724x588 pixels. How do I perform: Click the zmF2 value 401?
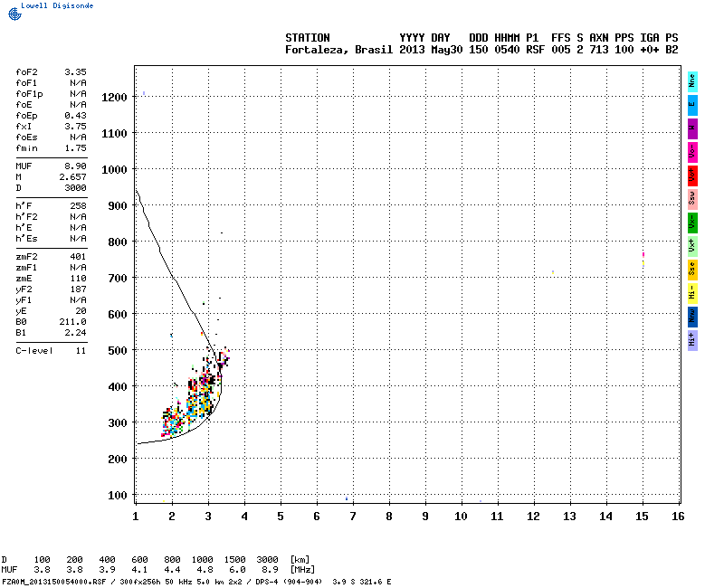pyautogui.click(x=78, y=257)
